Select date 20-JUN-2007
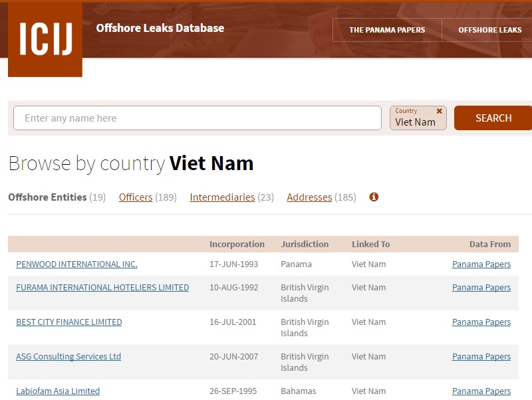The width and height of the screenshot is (532, 400). tap(234, 357)
